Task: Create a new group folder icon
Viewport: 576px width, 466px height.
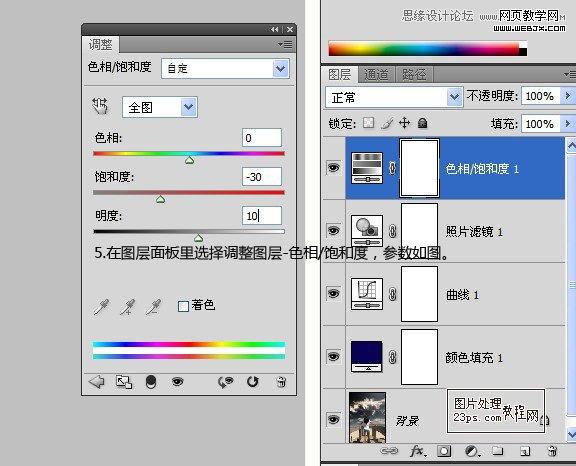Action: point(497,450)
